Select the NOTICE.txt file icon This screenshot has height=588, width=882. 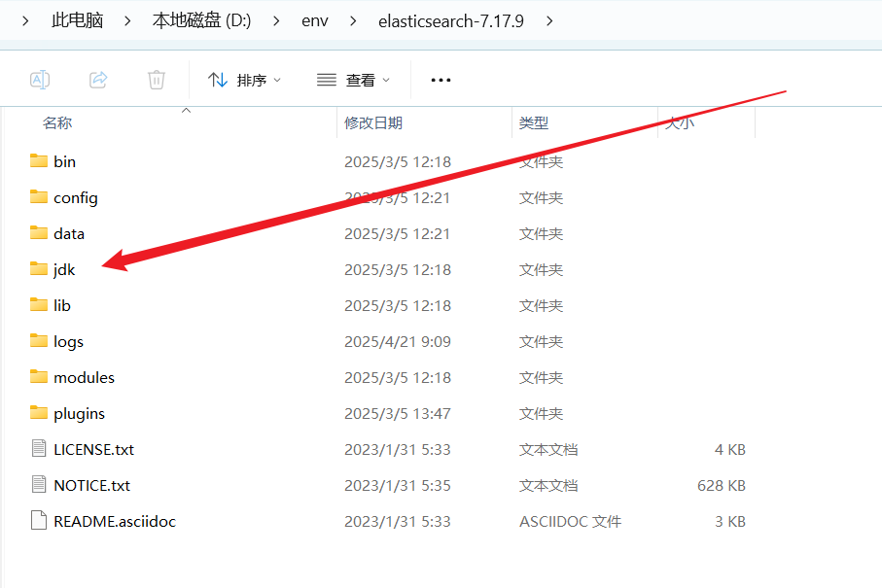(x=39, y=485)
